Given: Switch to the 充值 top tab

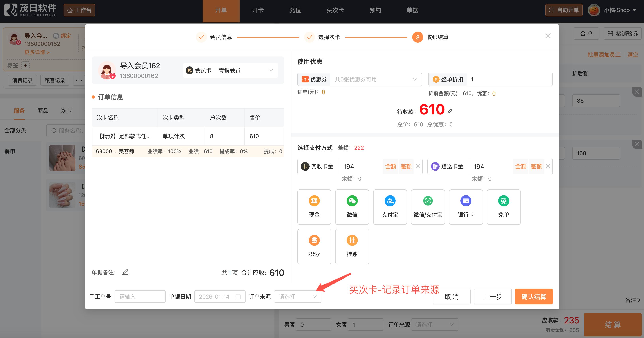Looking at the screenshot, I should click(295, 10).
